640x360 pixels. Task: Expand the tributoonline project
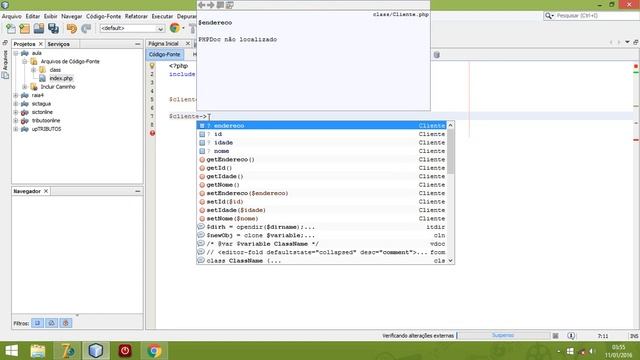point(16,120)
